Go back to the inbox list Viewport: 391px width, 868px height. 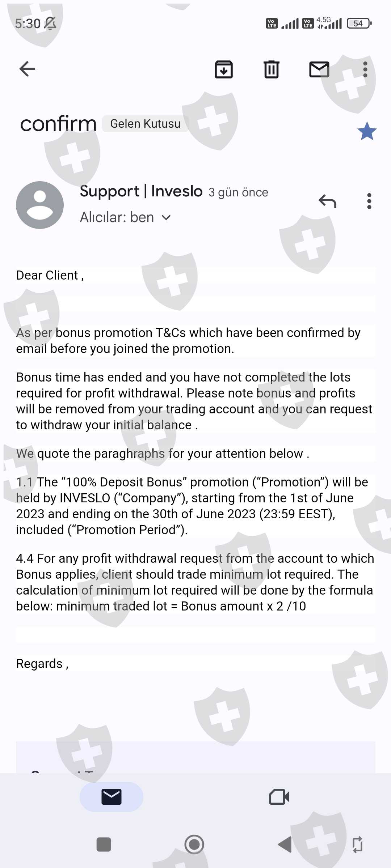27,69
